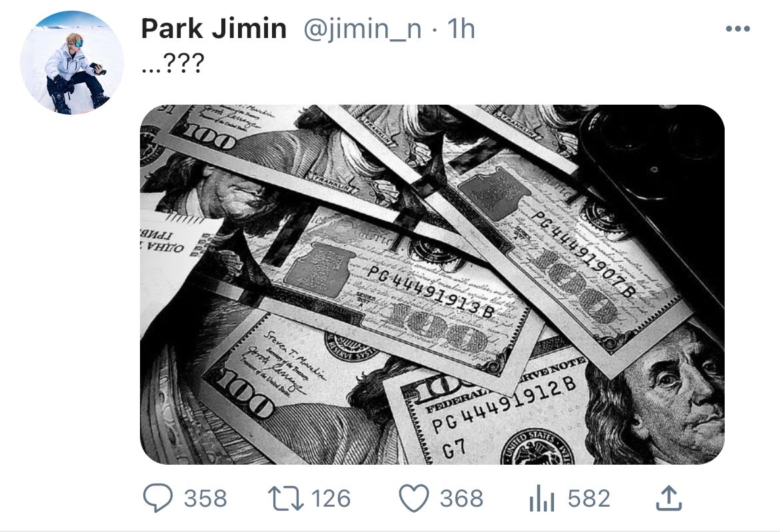
Task: Open the black-and-white dollar bills photo
Action: (432, 284)
